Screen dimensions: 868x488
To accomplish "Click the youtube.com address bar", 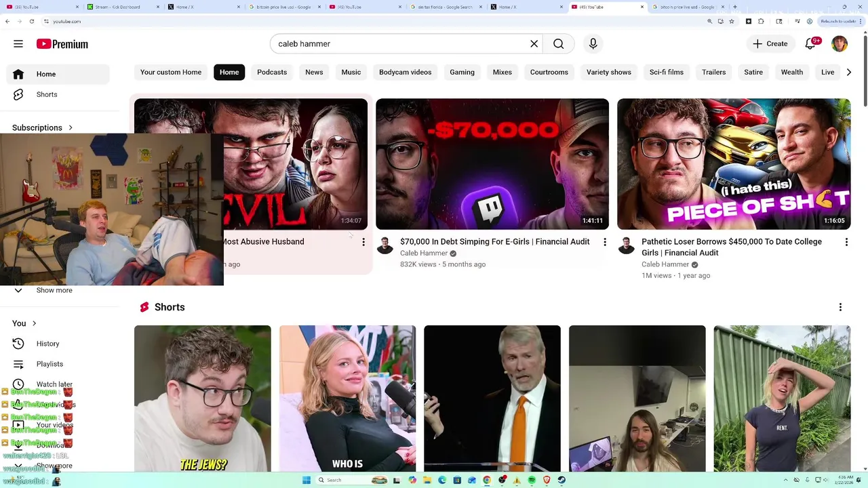I will point(373,21).
